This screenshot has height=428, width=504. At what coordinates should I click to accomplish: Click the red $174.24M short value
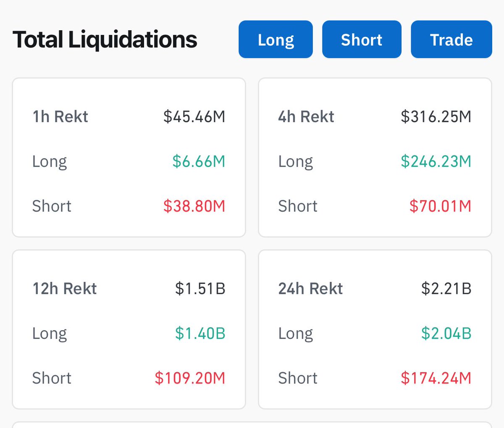click(436, 378)
